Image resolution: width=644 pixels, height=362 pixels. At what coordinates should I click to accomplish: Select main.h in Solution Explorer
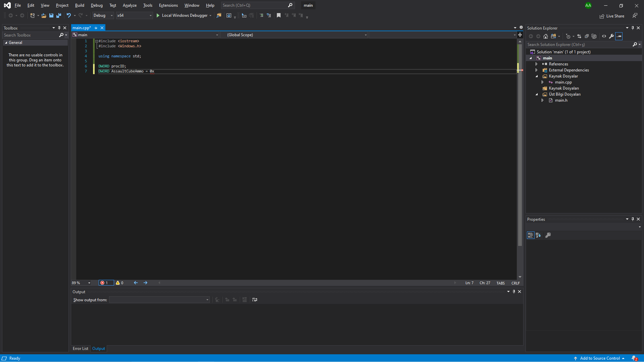click(x=561, y=100)
